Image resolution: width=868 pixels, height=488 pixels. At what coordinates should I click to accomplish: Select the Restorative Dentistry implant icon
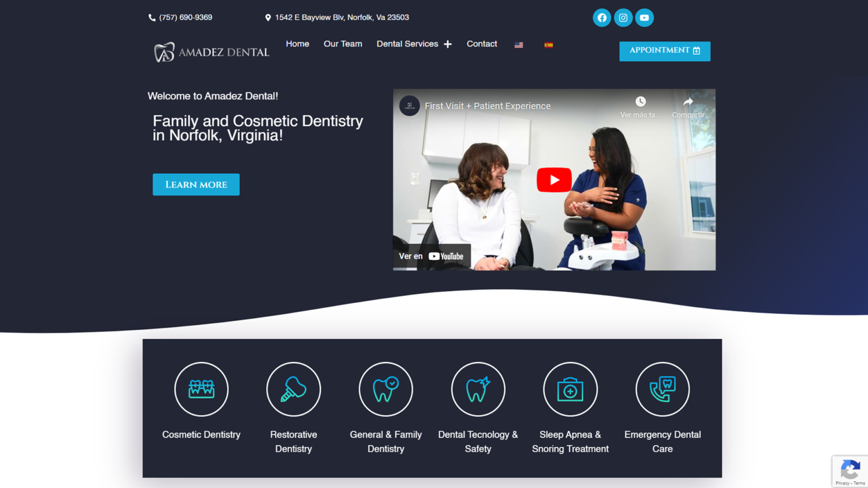(293, 389)
